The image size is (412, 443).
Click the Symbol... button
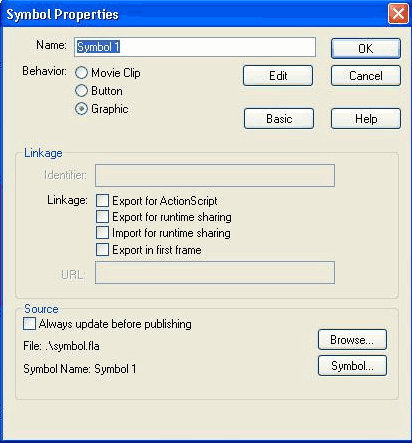(x=352, y=366)
